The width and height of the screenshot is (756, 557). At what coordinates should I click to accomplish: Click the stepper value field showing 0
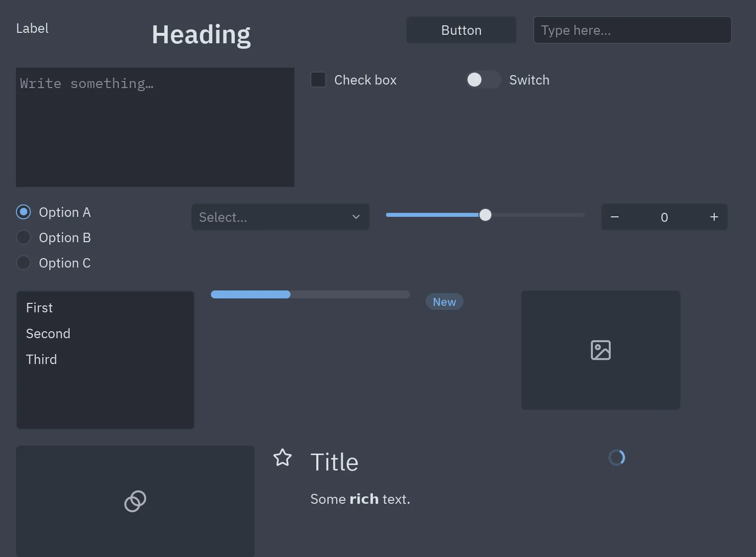pos(664,217)
